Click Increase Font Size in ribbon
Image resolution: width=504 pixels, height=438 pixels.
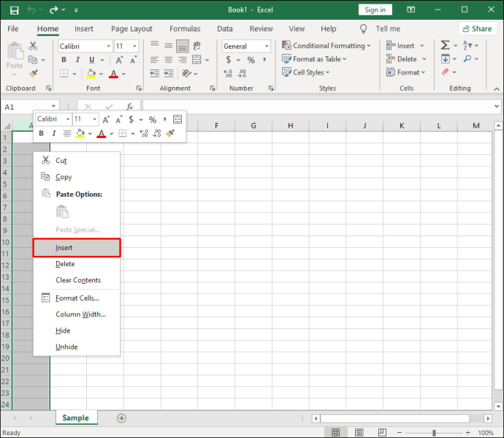(119, 60)
